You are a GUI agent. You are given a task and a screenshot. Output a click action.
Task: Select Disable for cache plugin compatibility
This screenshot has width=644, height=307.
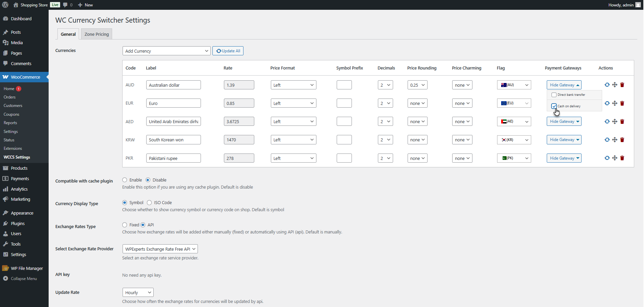click(148, 180)
